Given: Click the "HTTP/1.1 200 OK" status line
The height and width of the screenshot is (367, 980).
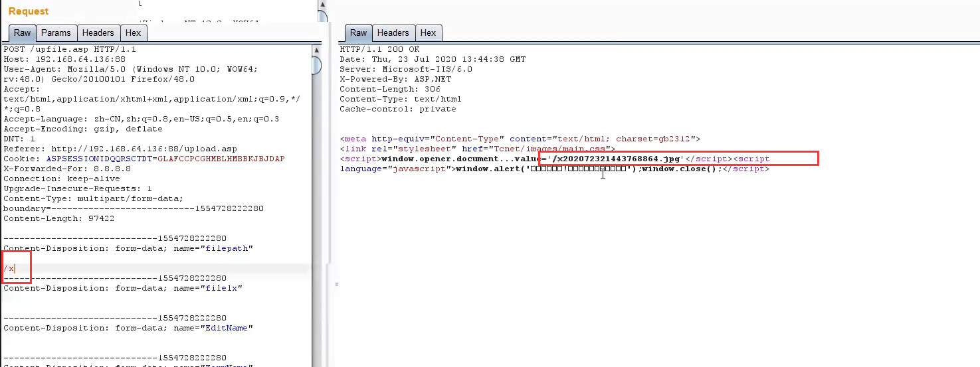Looking at the screenshot, I should (x=379, y=49).
